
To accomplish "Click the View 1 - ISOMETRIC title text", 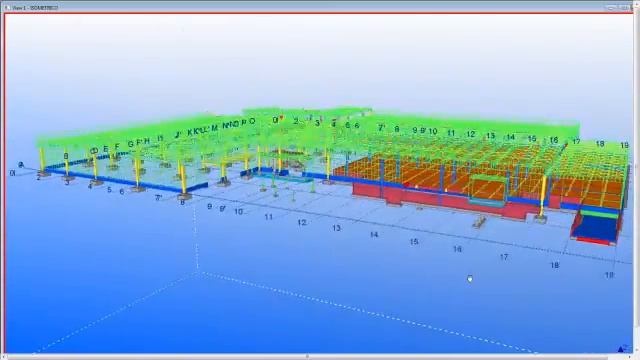I will [35, 7].
